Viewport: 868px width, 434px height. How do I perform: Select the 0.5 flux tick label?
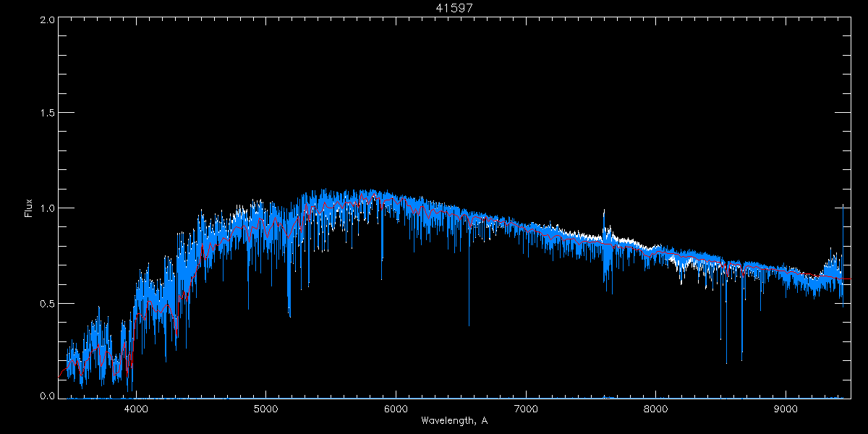click(48, 303)
